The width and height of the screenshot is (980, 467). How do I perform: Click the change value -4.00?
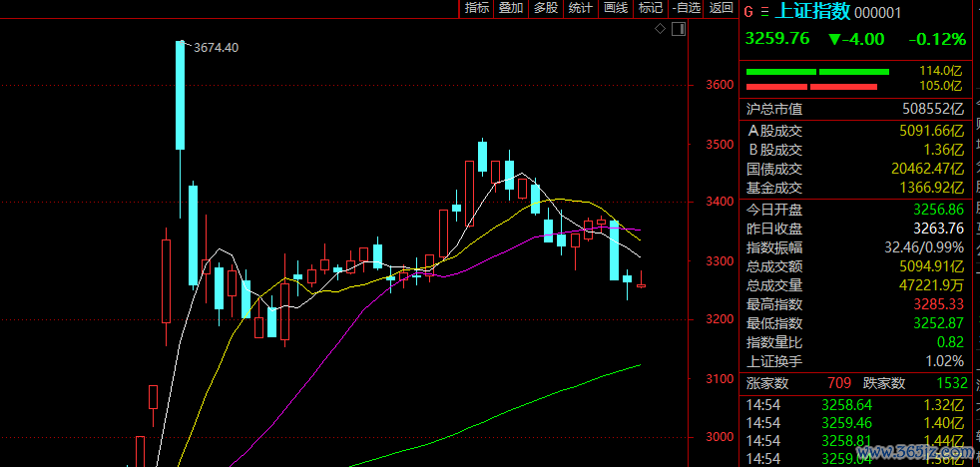pos(856,39)
